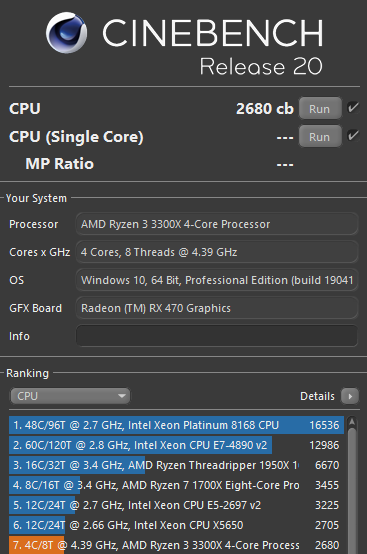367x554 pixels.
Task: Click the ranking list scrollbar thumb
Action: 351,491
